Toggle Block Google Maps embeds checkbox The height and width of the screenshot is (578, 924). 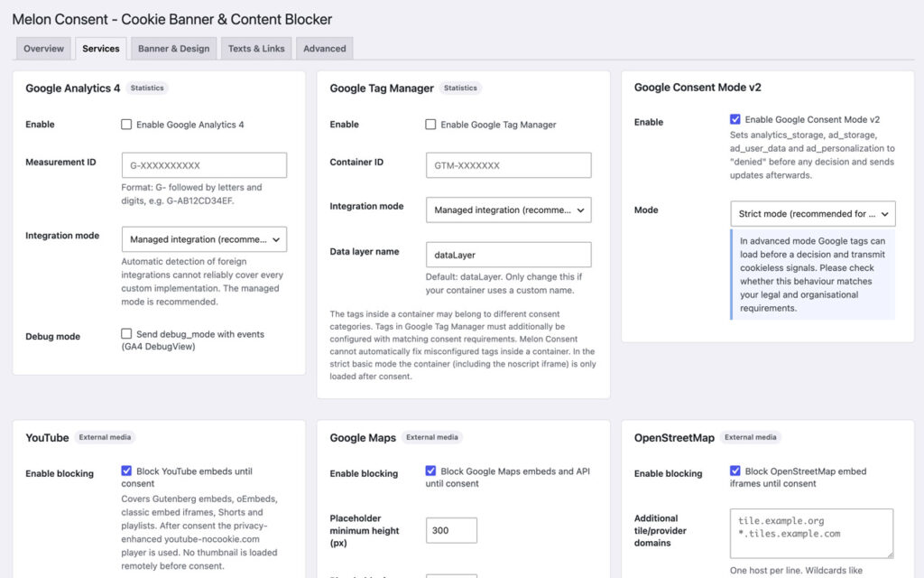point(430,471)
